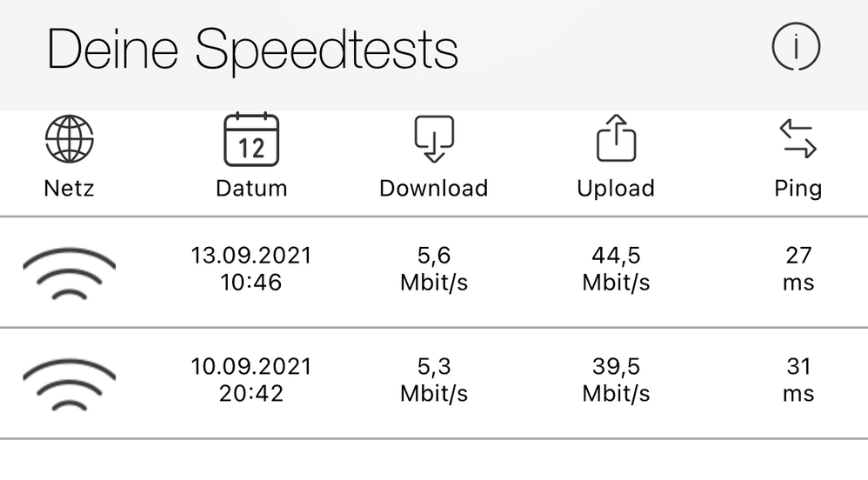Select the Ping column label

pyautogui.click(x=798, y=188)
